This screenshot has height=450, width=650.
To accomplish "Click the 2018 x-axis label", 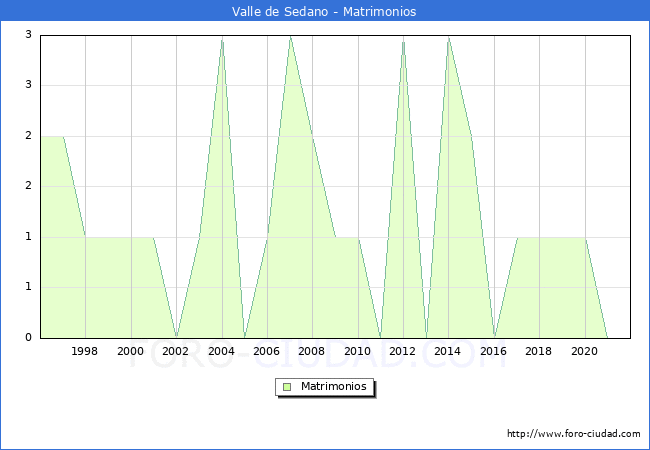I will (x=538, y=351).
